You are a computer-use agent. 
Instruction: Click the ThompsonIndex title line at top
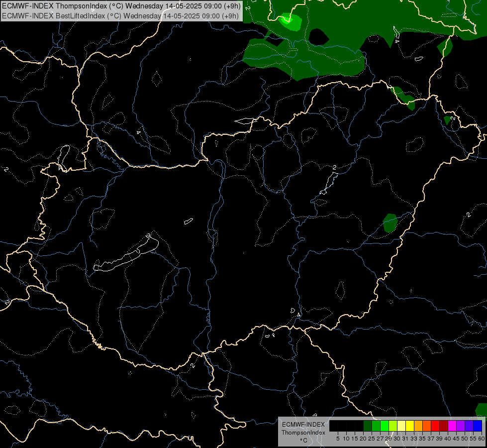(121, 6)
